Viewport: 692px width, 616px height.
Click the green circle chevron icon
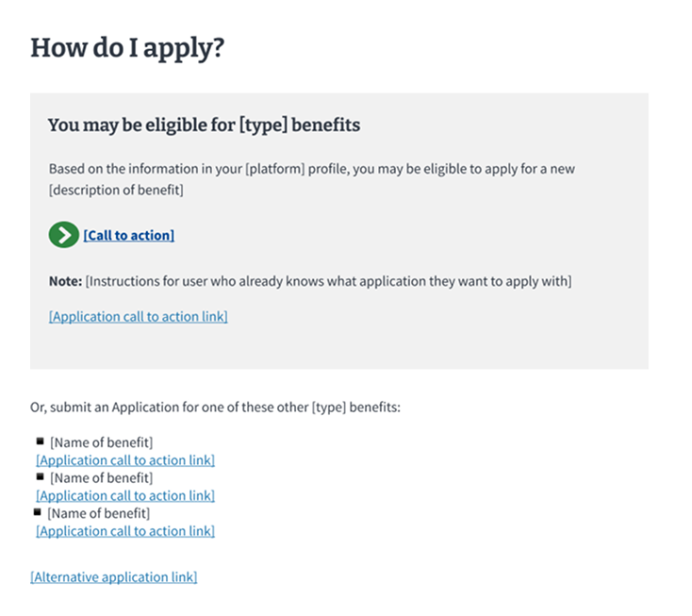(x=63, y=235)
